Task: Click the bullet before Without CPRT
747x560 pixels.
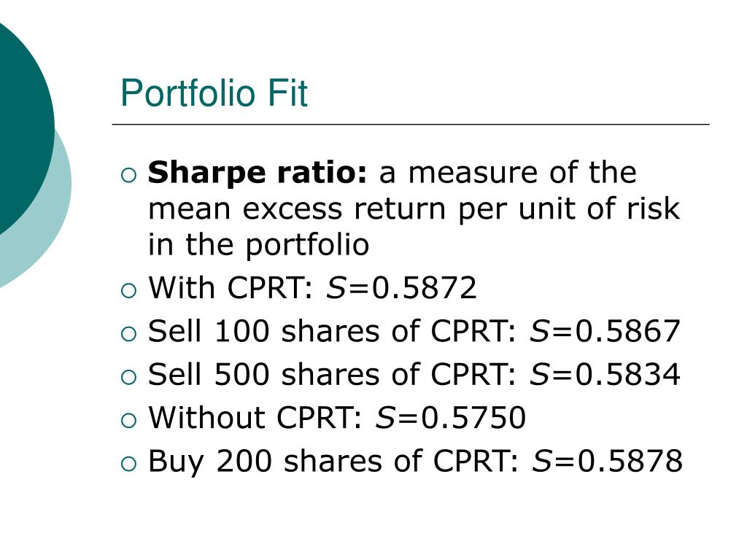Action: pos(128,421)
